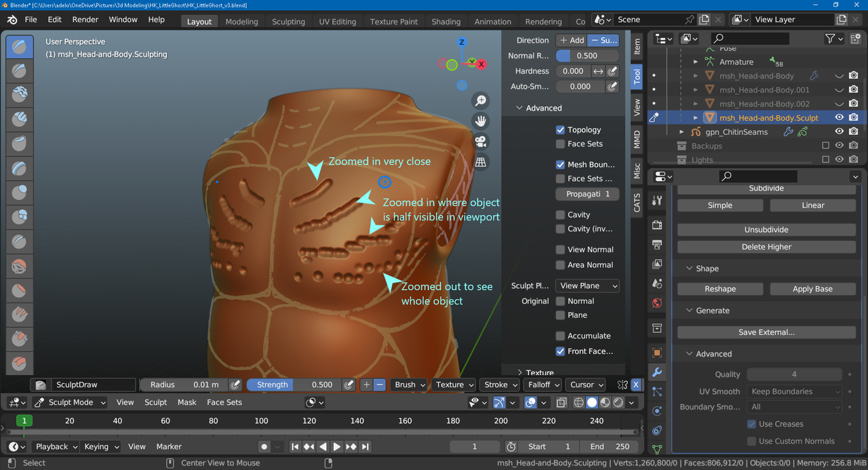Hide msh_Head-and-Body.Sculpt with eye icon
868x470 pixels.
coord(839,117)
